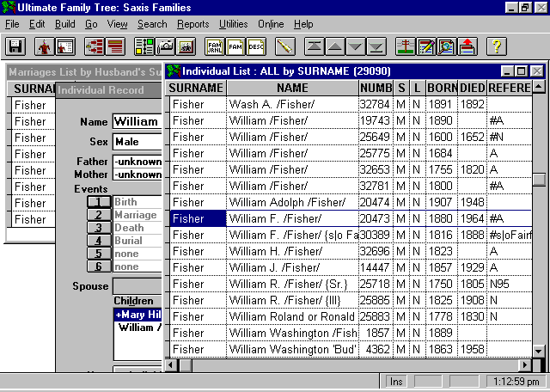
Task: Click the Name field containing William
Action: [137, 122]
